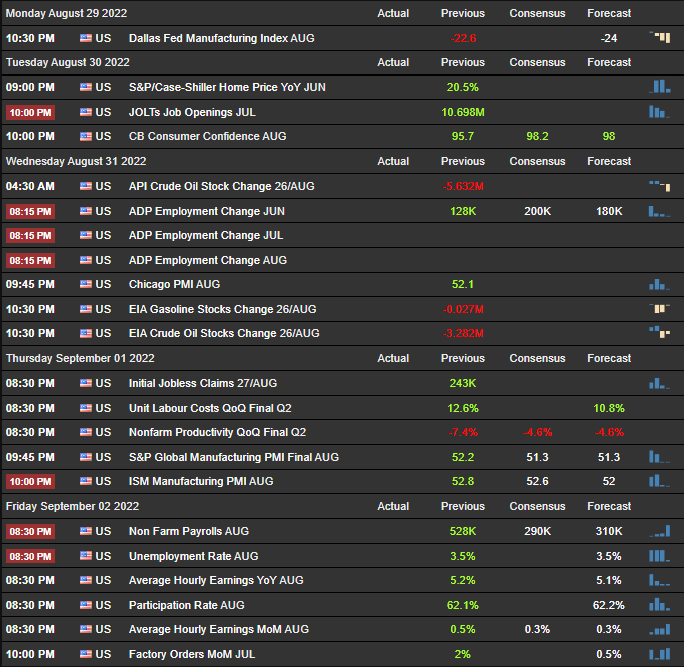The width and height of the screenshot is (684, 667).
Task: Select the Monday August 29 2022 date header
Action: [x=66, y=13]
